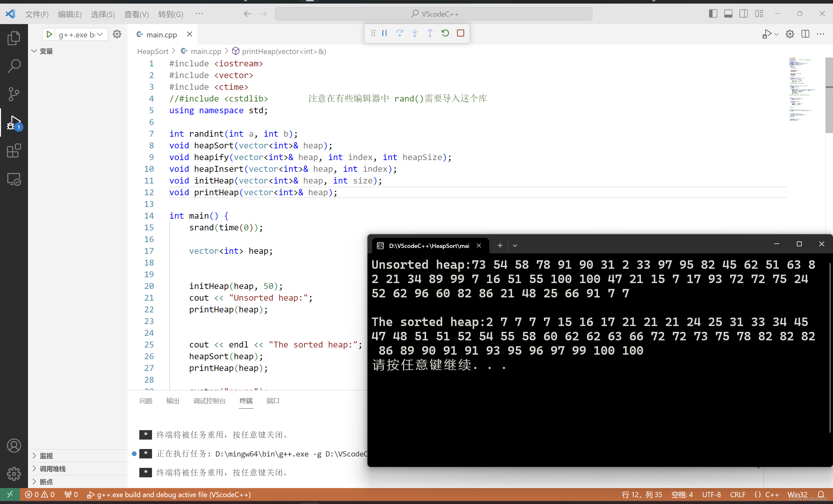The height and width of the screenshot is (504, 833).
Task: Pause the debugger from debug toolbar
Action: [x=384, y=33]
